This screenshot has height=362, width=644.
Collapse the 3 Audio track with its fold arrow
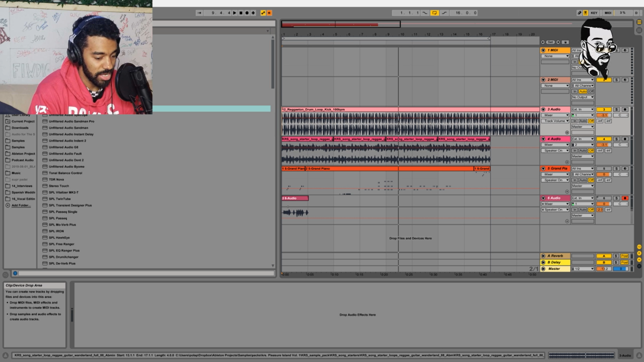pos(543,109)
